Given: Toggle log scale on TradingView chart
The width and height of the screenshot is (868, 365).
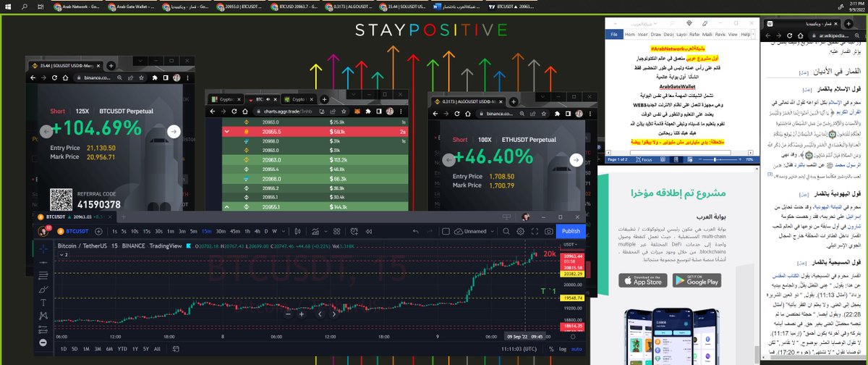Looking at the screenshot, I should [x=563, y=349].
